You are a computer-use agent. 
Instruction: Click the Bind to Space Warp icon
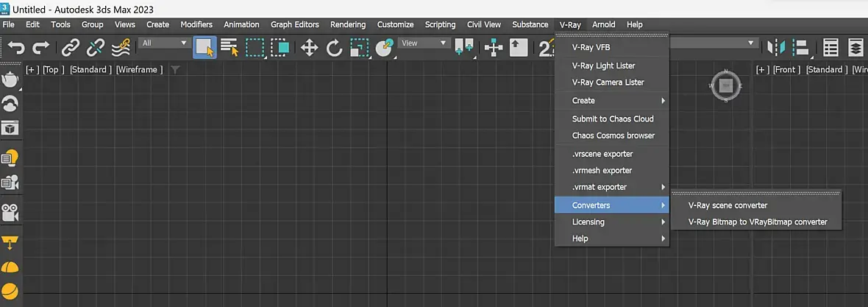121,48
